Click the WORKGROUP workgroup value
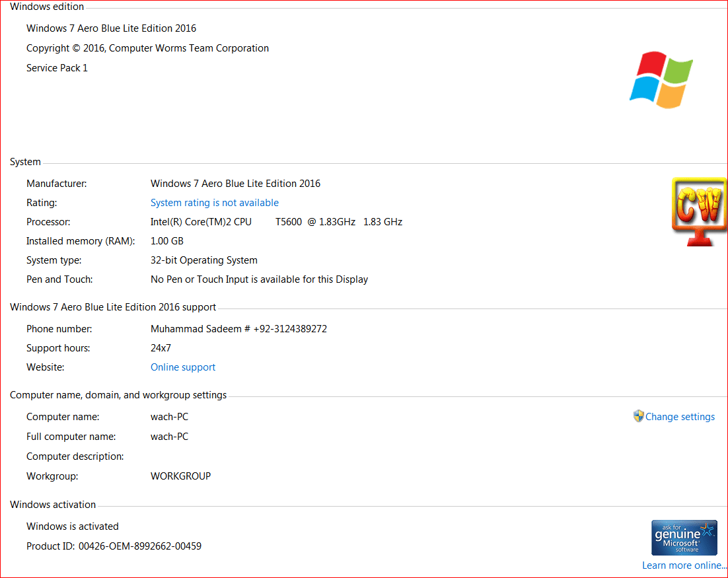The height and width of the screenshot is (578, 728). (180, 476)
